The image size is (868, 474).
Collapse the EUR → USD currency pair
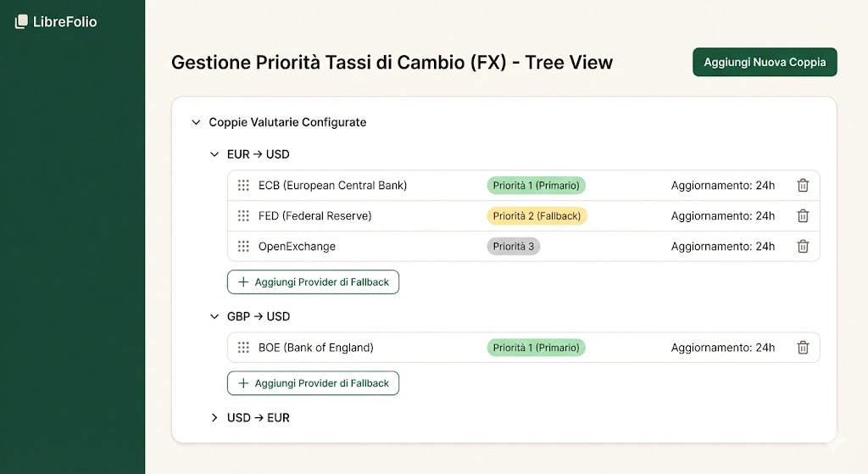(214, 155)
